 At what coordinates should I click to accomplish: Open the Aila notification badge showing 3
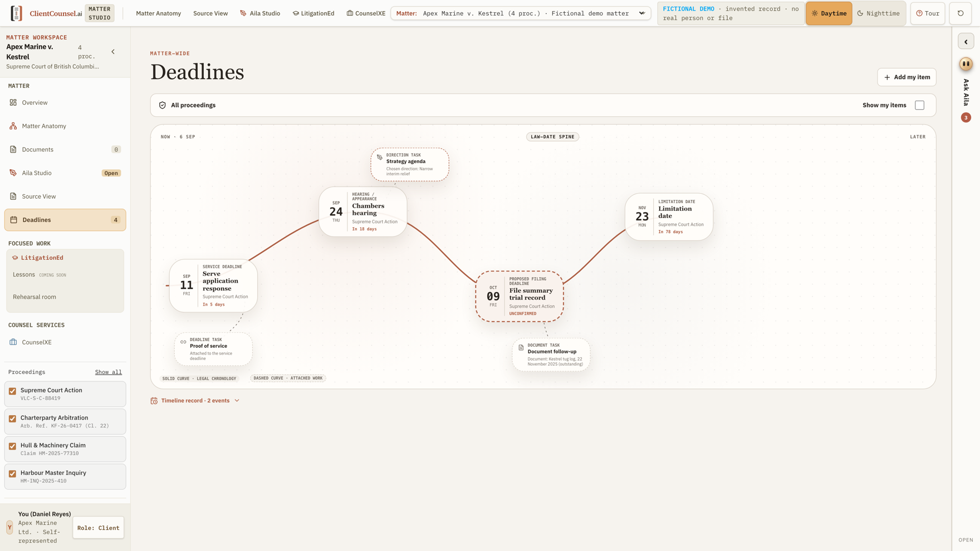[966, 117]
